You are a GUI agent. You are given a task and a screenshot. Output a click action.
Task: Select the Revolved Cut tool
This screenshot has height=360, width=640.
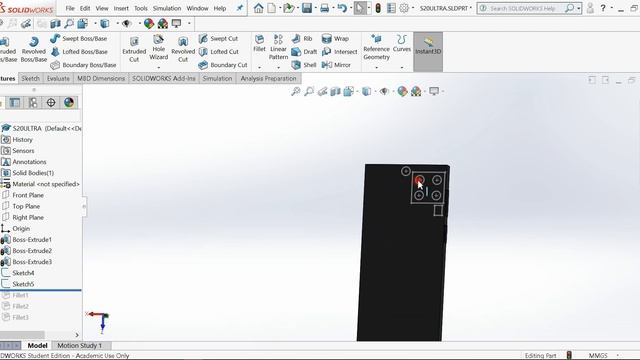tap(183, 49)
